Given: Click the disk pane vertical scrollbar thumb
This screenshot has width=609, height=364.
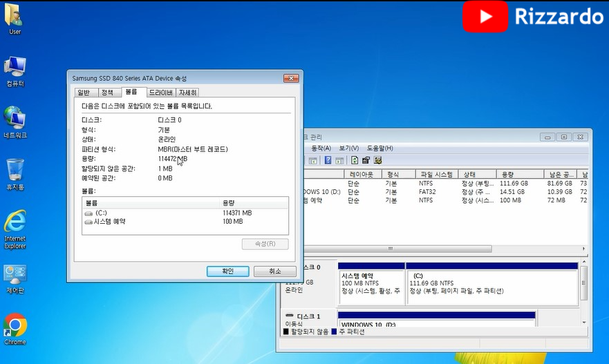Looking at the screenshot, I should pos(583,283).
